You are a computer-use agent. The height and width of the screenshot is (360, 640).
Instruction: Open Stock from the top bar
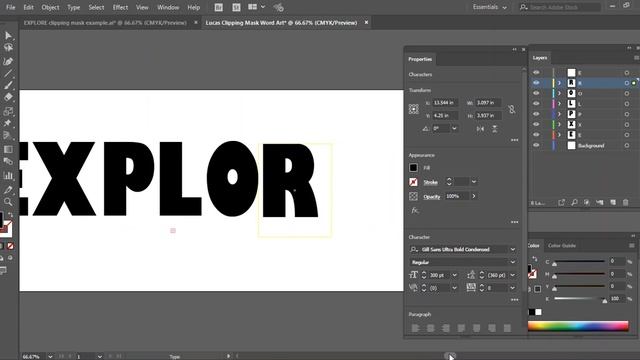tap(236, 7)
